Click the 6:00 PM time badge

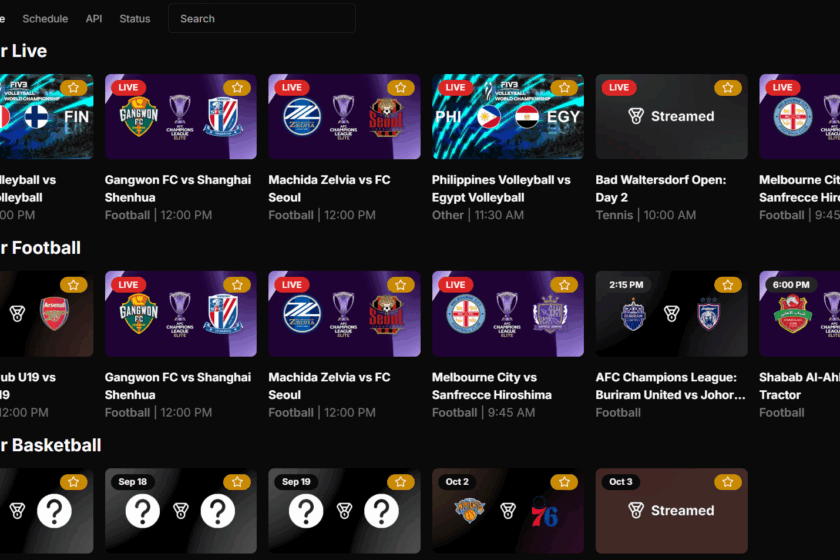click(x=791, y=285)
